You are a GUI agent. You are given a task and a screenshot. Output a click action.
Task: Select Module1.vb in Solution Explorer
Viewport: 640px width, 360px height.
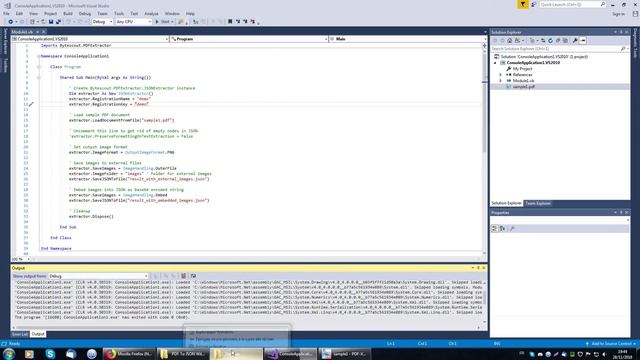pyautogui.click(x=523, y=81)
